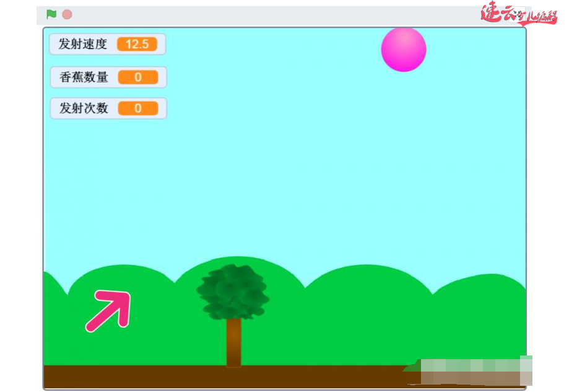Click the 12.5 speed value readout
Viewport: 577px width, 392px height.
[x=137, y=45]
